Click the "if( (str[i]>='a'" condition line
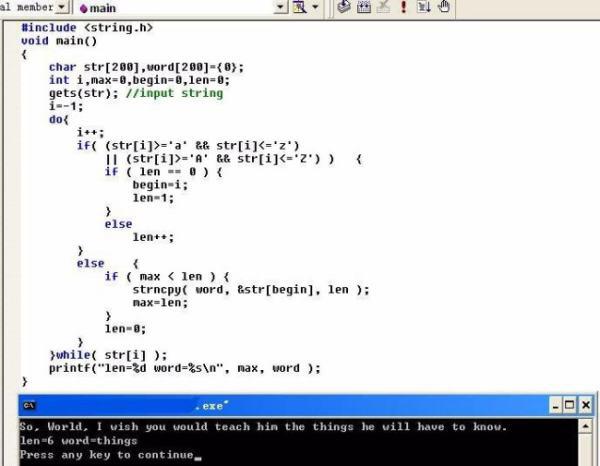Viewport: 600px width, 466px height. pos(188,145)
